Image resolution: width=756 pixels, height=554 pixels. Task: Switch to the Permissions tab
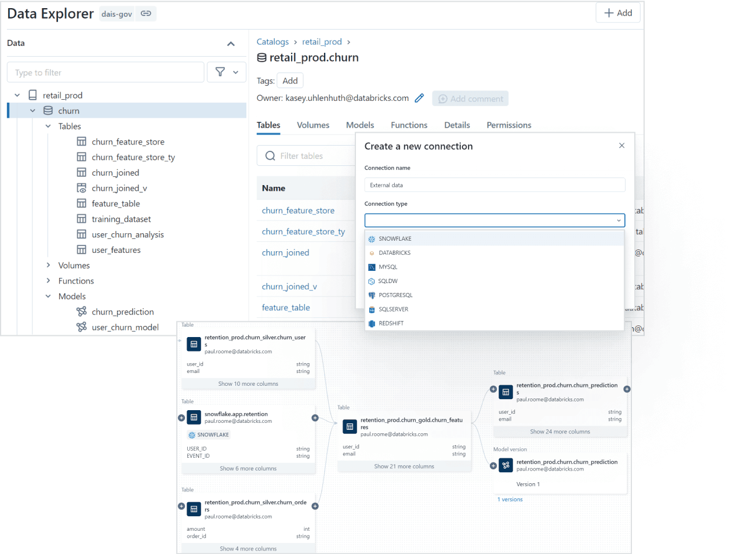coord(509,125)
